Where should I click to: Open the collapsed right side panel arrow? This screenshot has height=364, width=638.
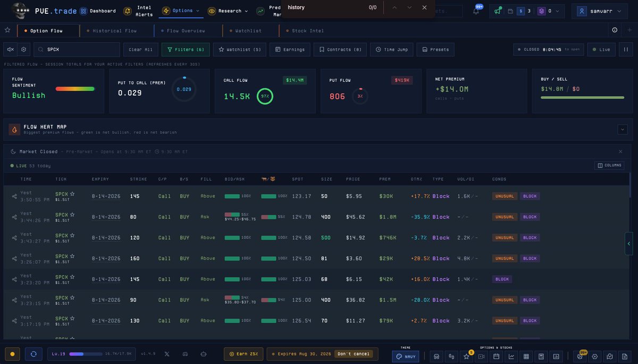click(x=629, y=243)
